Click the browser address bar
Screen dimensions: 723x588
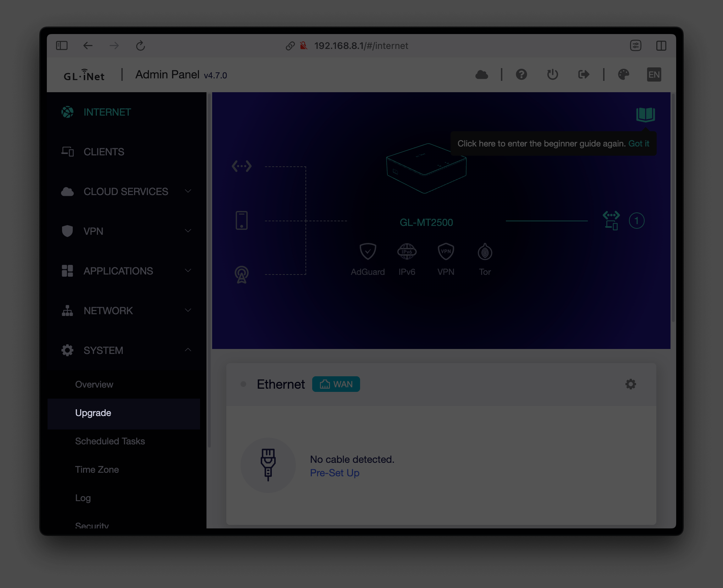(361, 46)
